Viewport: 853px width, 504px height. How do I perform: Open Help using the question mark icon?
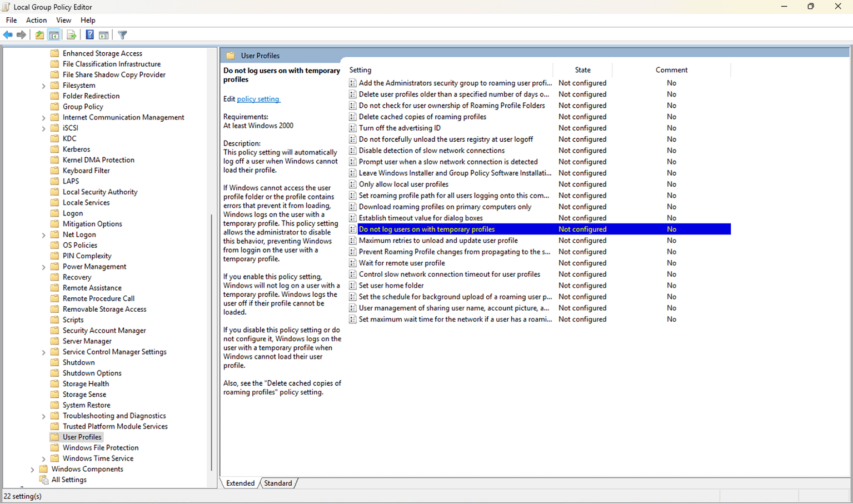(x=89, y=34)
